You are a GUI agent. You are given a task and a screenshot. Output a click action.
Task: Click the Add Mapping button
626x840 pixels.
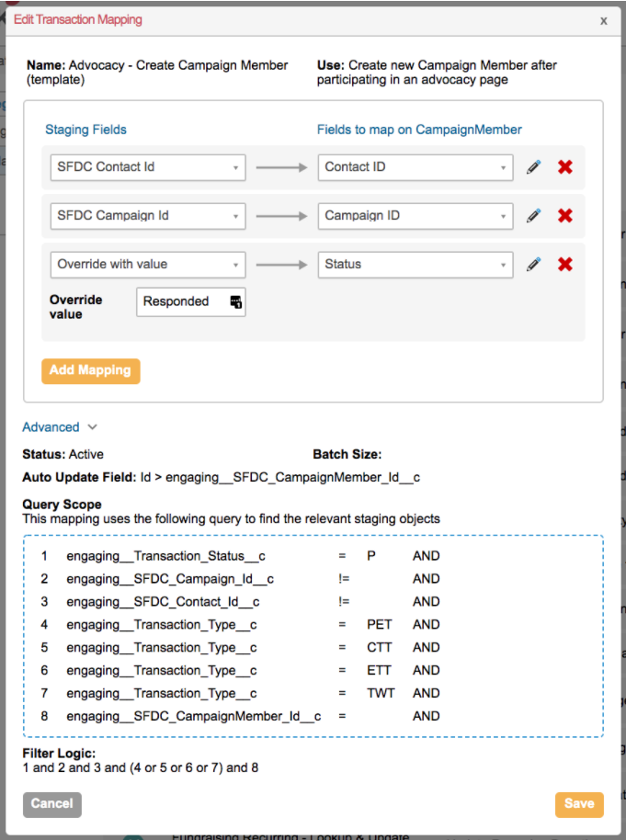pyautogui.click(x=90, y=370)
